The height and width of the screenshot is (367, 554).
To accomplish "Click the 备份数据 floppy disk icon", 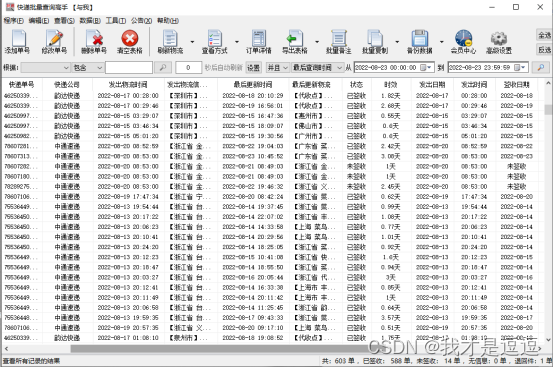I will 419,42.
